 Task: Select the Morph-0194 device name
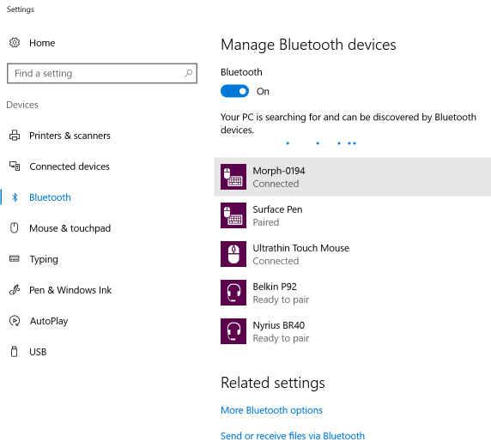pos(279,171)
